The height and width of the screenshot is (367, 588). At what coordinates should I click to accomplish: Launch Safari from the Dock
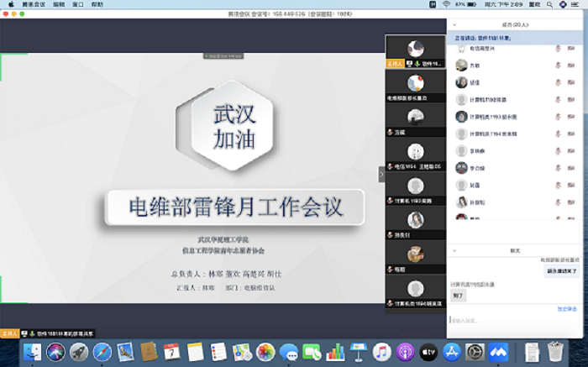tap(102, 352)
